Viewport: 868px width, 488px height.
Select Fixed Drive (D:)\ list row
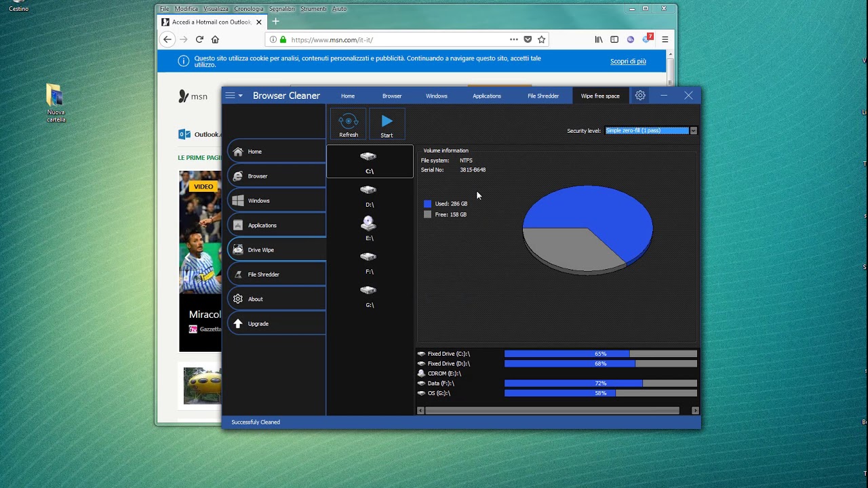click(557, 363)
